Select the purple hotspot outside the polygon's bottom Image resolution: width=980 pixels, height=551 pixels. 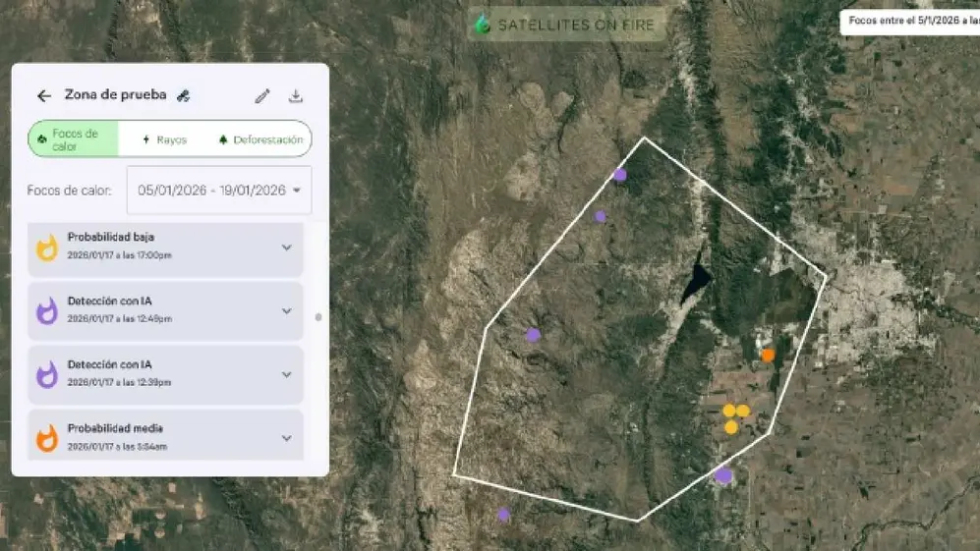pyautogui.click(x=503, y=515)
